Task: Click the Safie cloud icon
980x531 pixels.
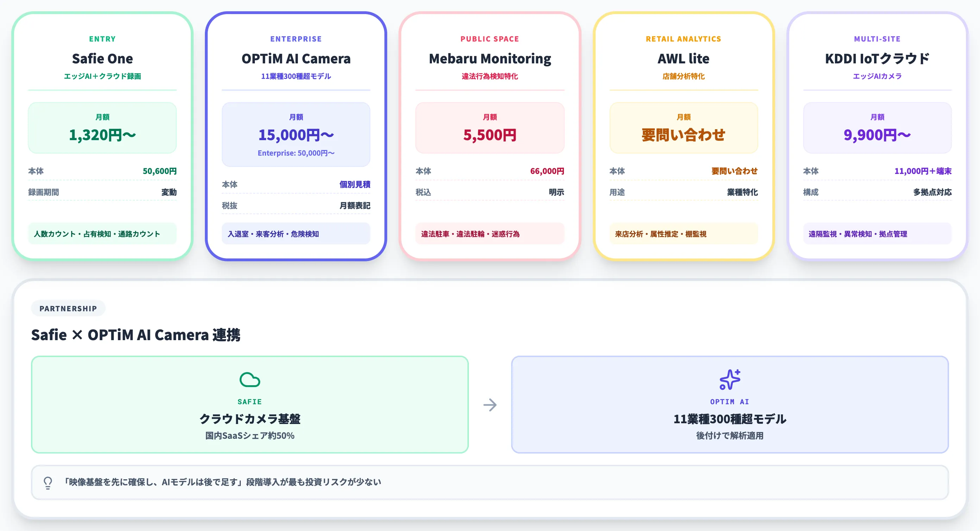Action: pos(250,380)
